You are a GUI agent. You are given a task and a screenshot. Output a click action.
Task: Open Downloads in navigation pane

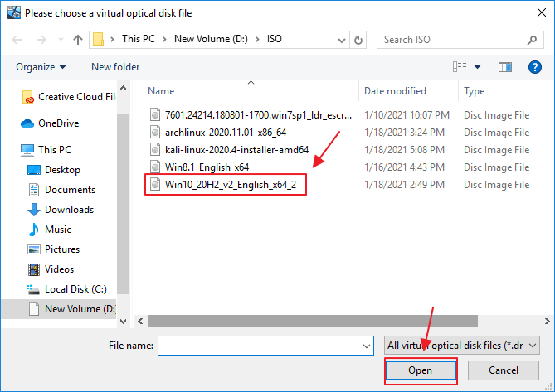[x=61, y=210]
